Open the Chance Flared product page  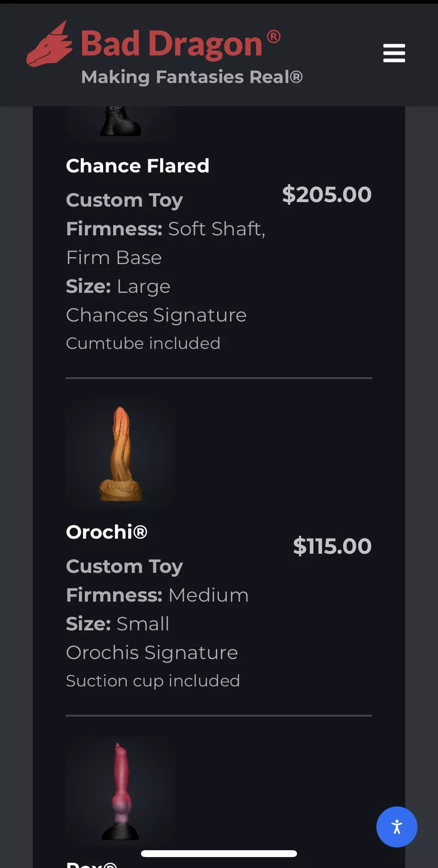point(137,166)
